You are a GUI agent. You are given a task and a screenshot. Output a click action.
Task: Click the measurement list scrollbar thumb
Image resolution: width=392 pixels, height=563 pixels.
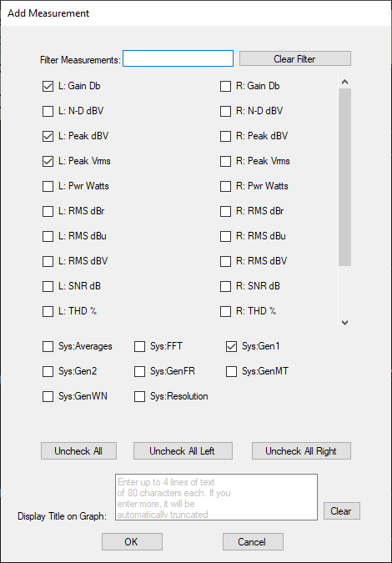coord(344,177)
